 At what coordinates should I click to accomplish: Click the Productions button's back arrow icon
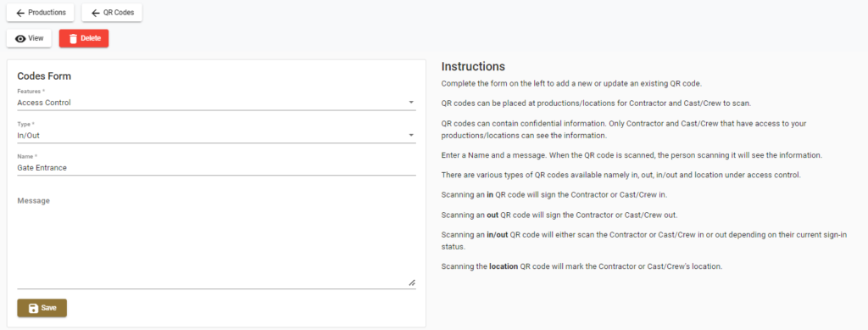point(20,13)
